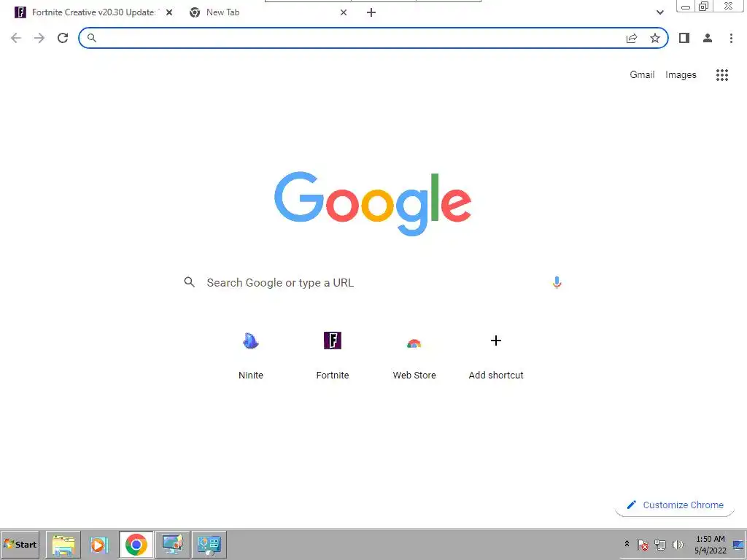Select the New Tab tab
747x560 pixels.
pos(268,12)
